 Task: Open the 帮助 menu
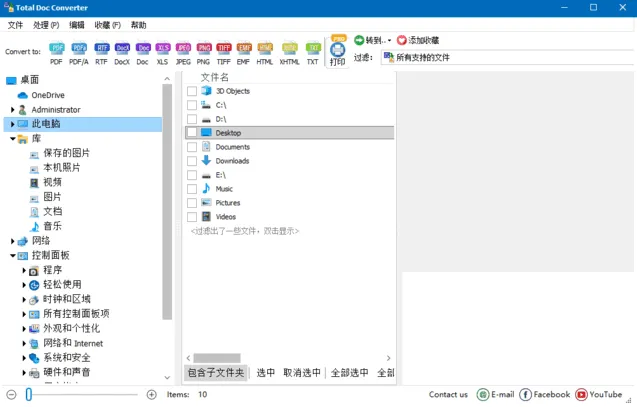point(139,25)
